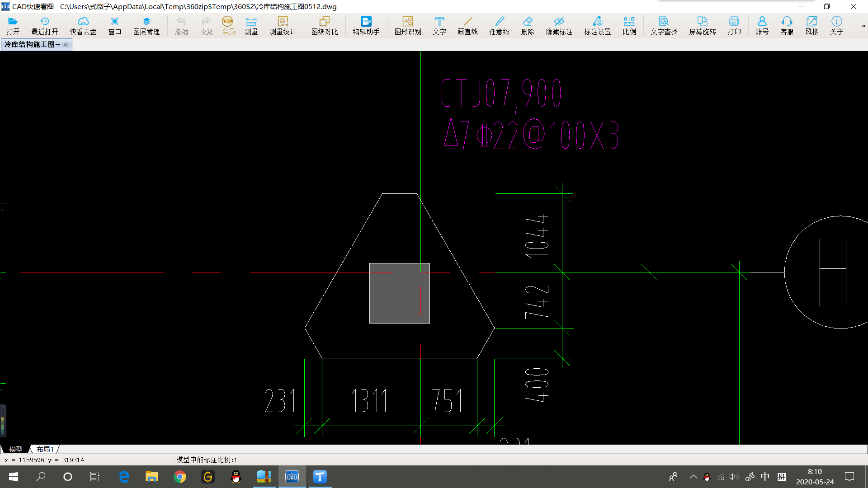Select the 测量 measure tool

[x=251, y=26]
